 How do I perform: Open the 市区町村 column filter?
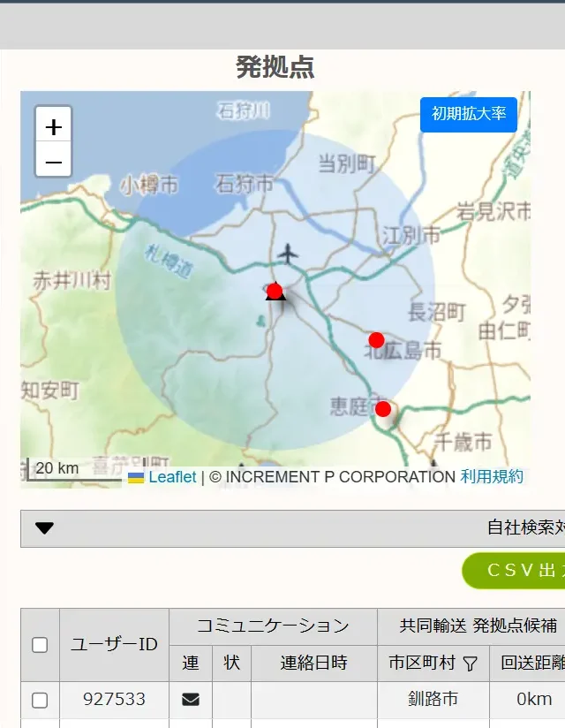(471, 663)
